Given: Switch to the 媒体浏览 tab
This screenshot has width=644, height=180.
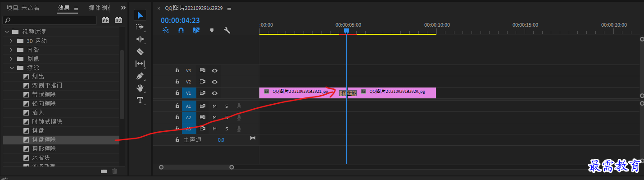Looking at the screenshot, I should 99,8.
